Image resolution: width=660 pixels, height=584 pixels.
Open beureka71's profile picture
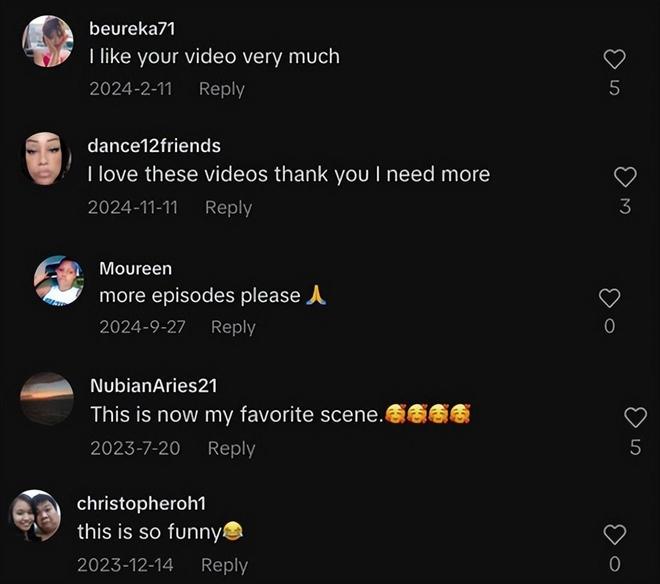click(x=48, y=41)
